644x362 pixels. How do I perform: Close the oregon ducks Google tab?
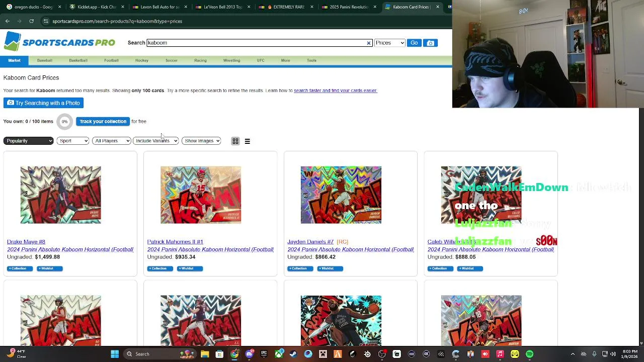[60, 7]
